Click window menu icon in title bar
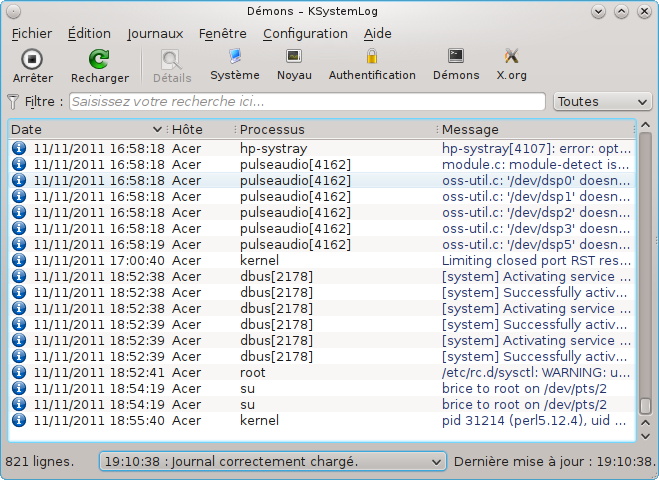 coord(13,12)
